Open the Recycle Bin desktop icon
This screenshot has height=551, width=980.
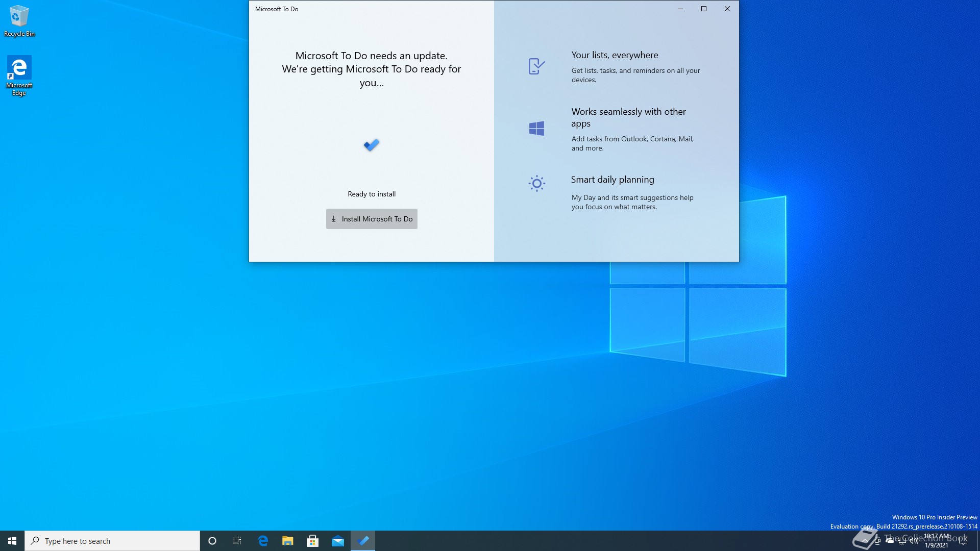(x=19, y=21)
